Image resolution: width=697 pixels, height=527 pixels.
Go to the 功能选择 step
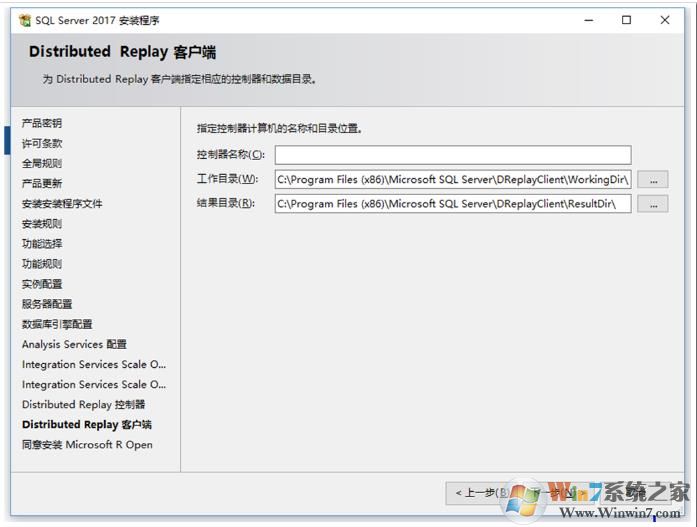pos(42,244)
